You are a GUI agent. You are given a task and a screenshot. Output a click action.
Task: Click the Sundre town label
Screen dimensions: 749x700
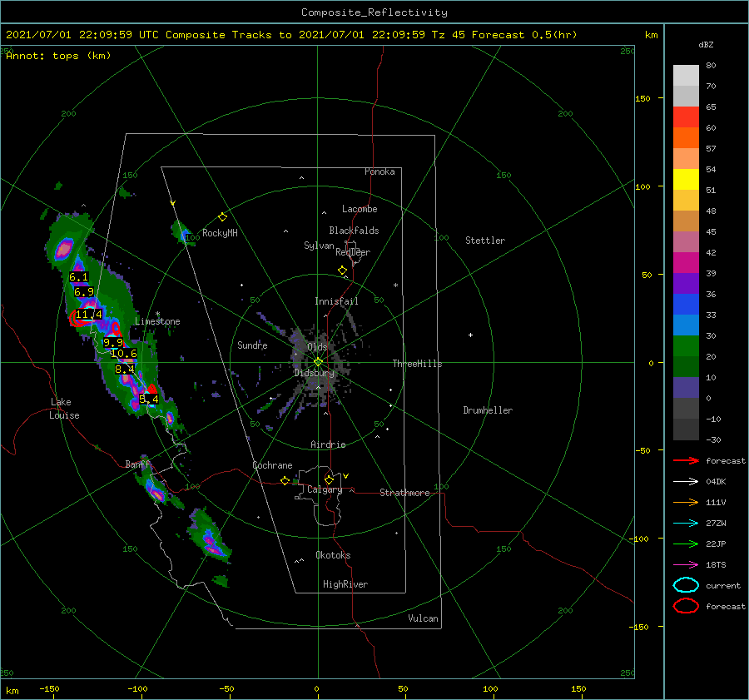point(252,345)
